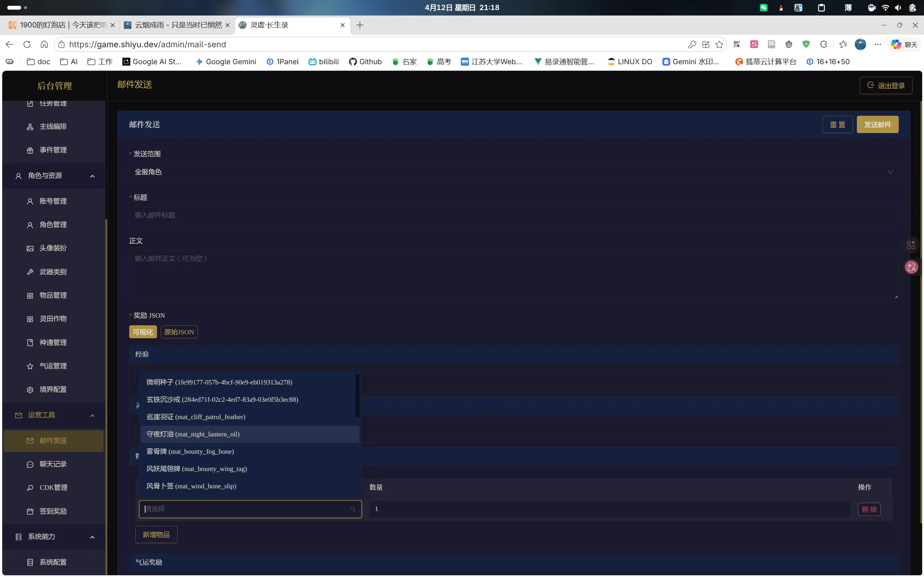Click the browser refresh icon

27,44
